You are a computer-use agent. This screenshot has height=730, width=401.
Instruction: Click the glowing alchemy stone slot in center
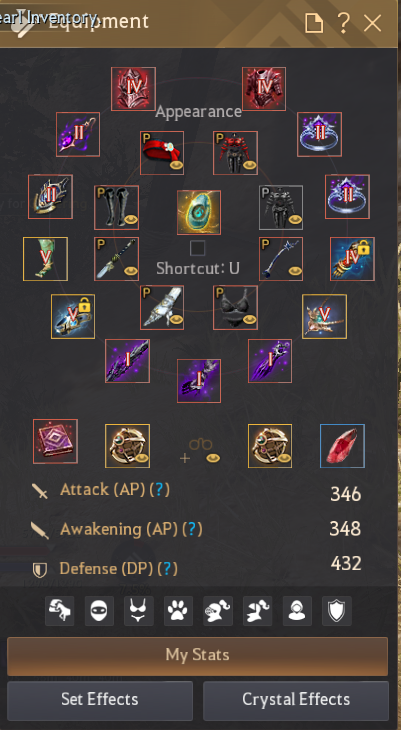coord(199,212)
